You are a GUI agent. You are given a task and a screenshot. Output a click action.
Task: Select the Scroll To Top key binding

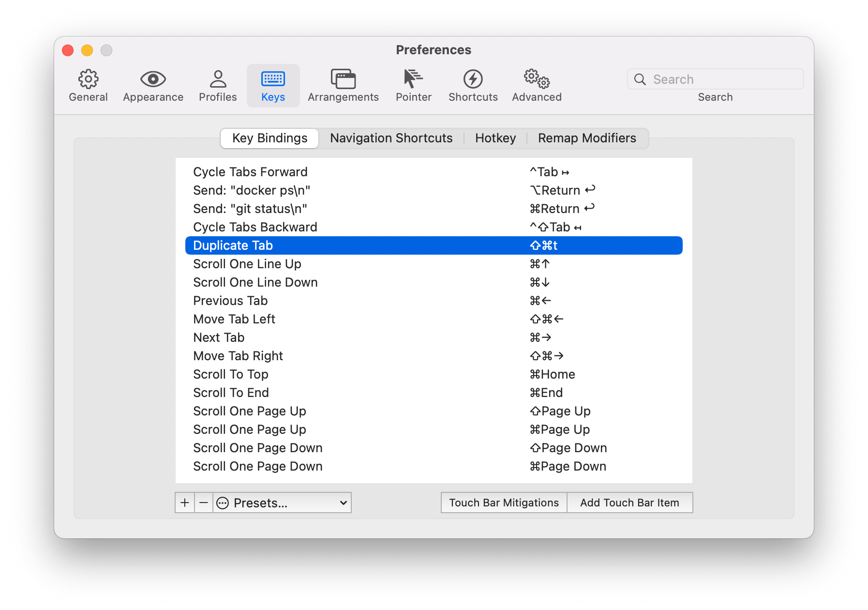point(231,374)
